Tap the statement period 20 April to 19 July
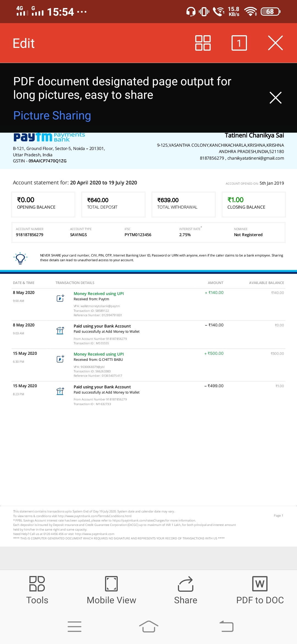297x644 pixels. coord(103,183)
